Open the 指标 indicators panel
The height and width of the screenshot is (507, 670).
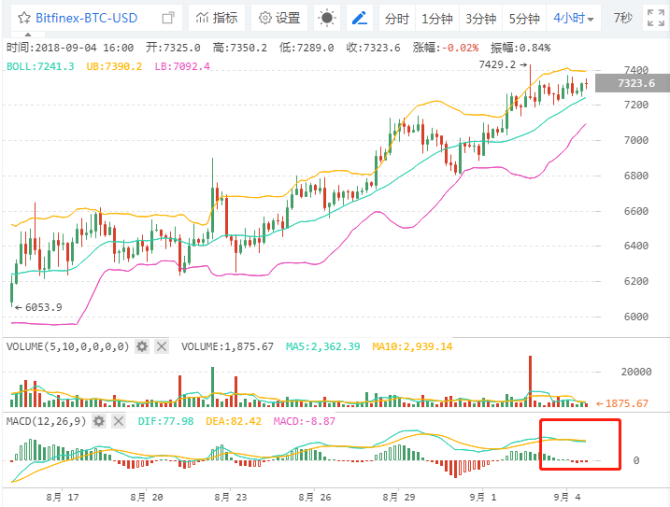216,18
